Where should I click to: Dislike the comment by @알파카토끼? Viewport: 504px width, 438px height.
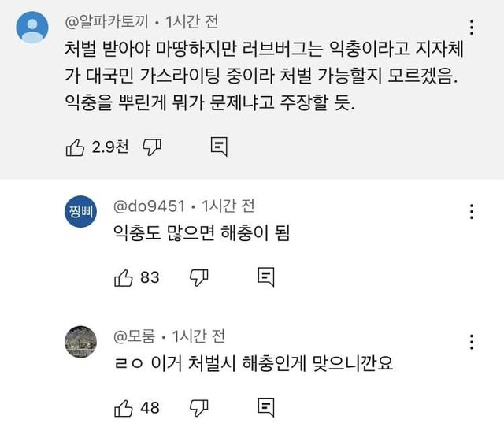(x=154, y=146)
